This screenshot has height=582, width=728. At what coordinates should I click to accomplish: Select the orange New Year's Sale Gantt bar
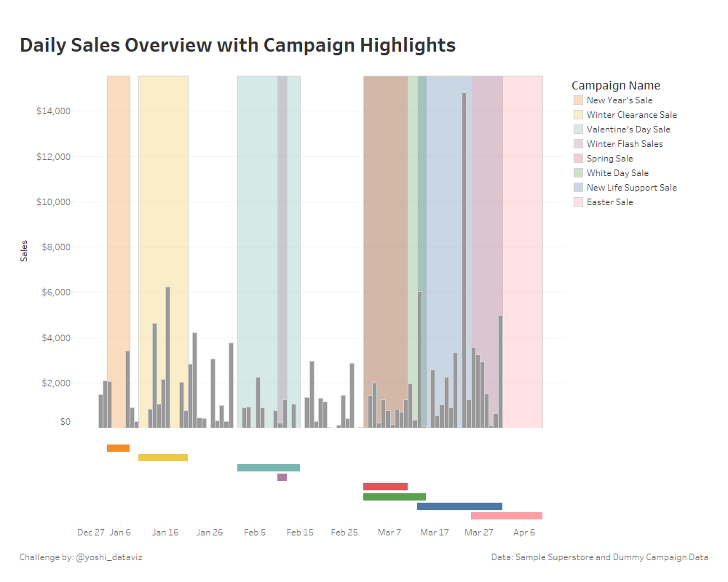(x=117, y=448)
